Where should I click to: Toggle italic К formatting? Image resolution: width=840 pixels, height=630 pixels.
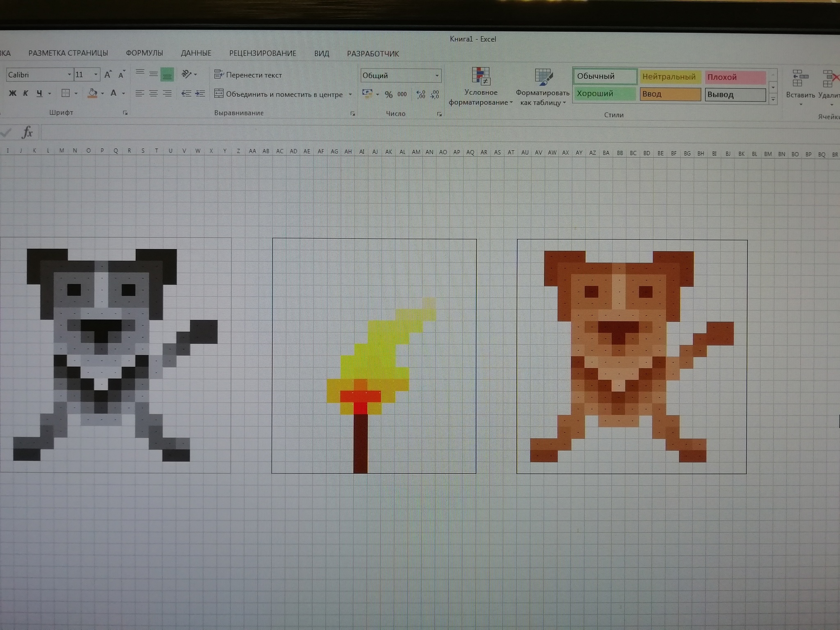[25, 93]
